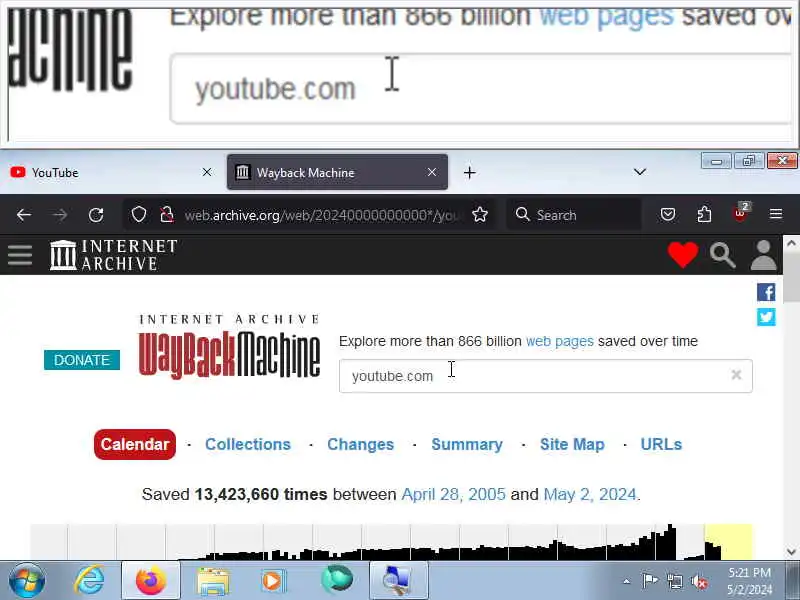Open the Collections view

coord(248,444)
